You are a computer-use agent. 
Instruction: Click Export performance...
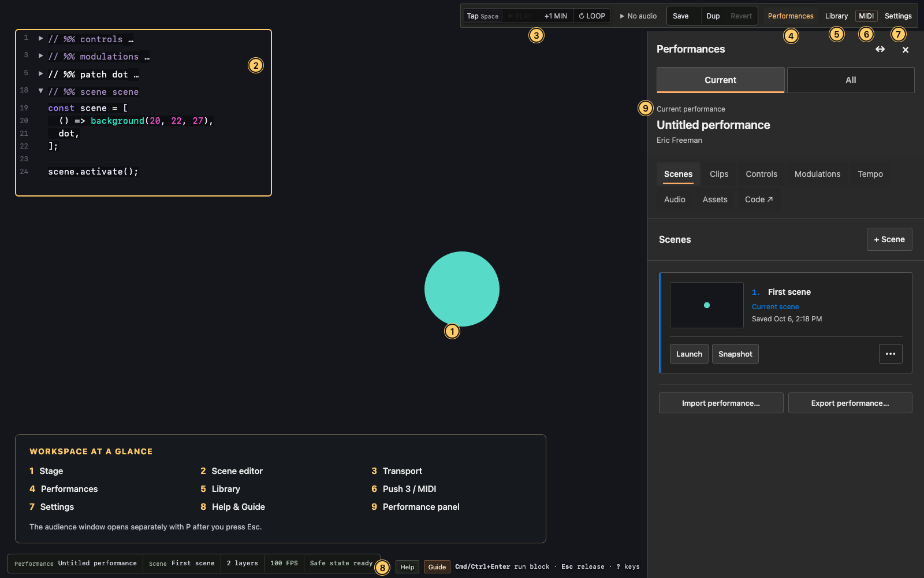(850, 403)
